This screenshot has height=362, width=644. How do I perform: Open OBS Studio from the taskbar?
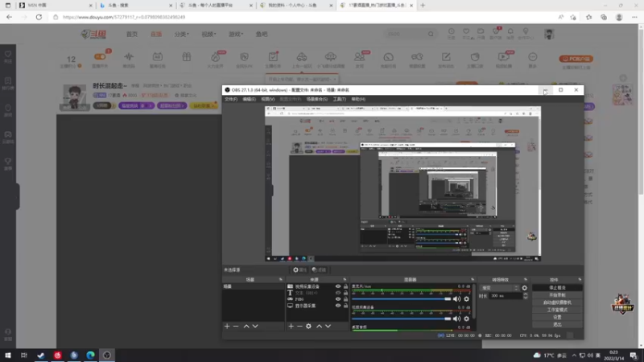[107, 355]
